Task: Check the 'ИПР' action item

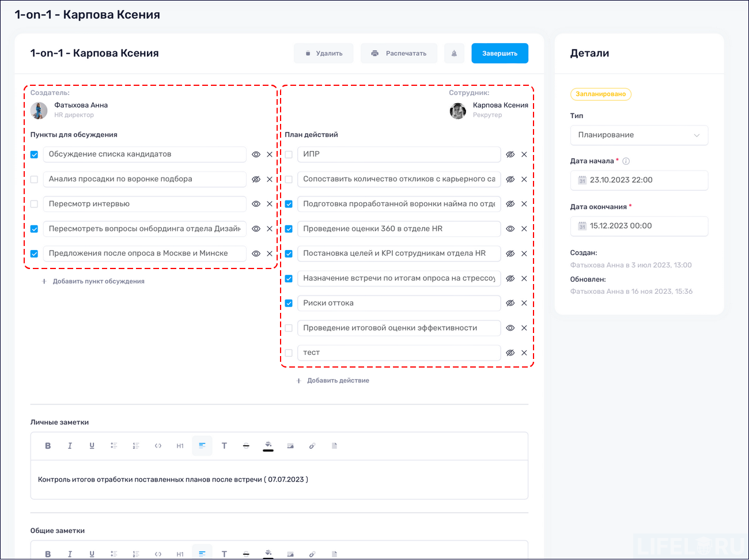Action: click(289, 154)
